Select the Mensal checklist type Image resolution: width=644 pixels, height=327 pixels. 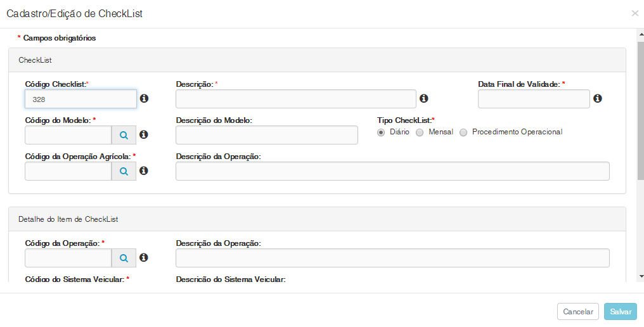click(420, 132)
